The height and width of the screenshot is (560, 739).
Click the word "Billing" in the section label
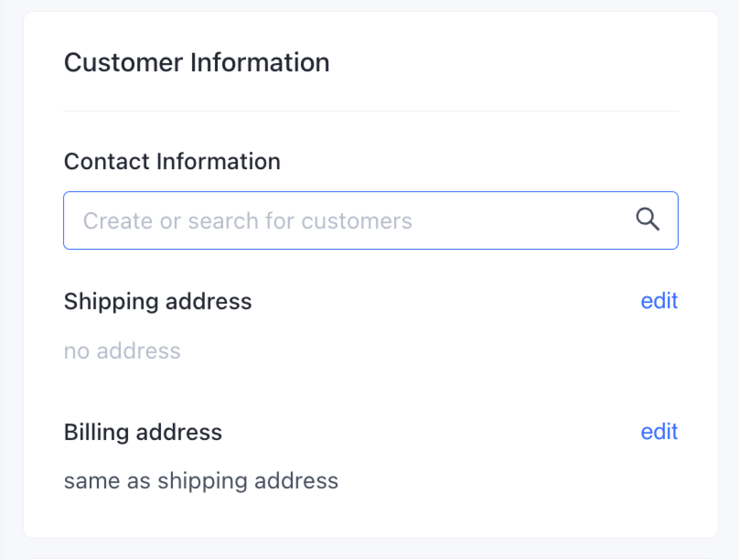coord(96,432)
